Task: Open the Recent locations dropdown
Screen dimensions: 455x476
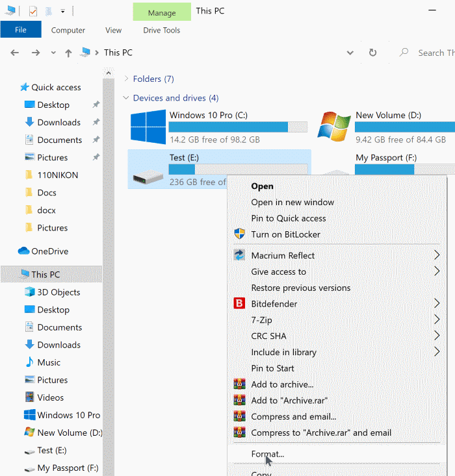Action: [x=53, y=53]
